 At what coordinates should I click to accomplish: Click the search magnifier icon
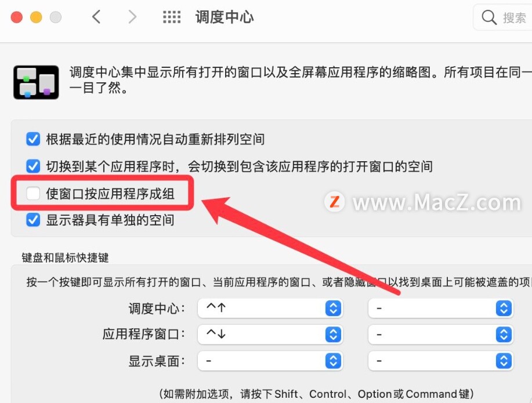[x=489, y=17]
